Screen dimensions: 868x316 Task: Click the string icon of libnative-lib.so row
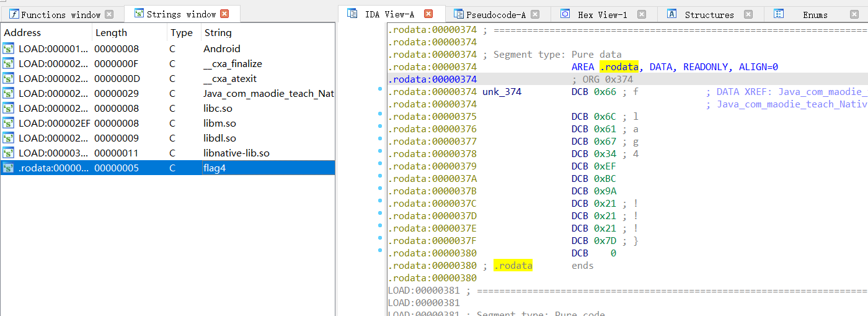tap(9, 153)
